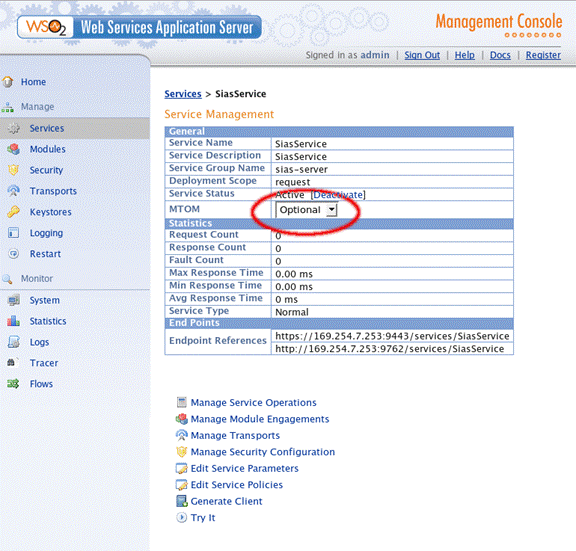Open Manage Transports link below table
Screen dimensions: 576x551
tap(235, 436)
